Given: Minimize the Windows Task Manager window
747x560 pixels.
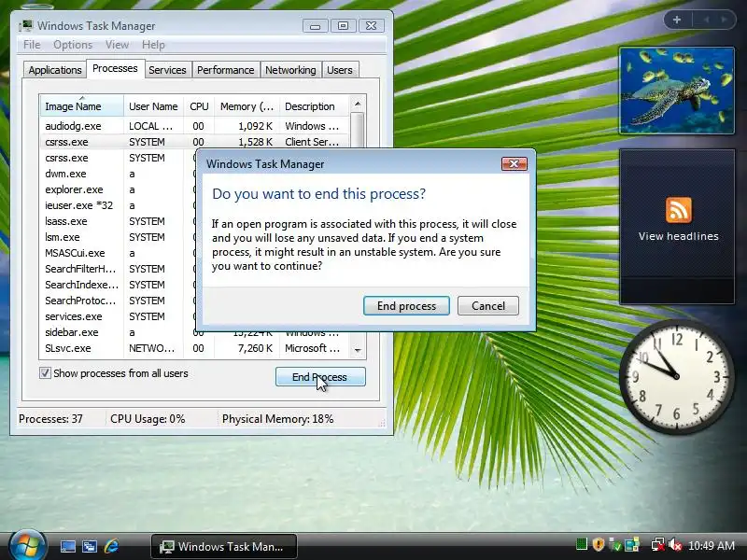Looking at the screenshot, I should tap(315, 26).
